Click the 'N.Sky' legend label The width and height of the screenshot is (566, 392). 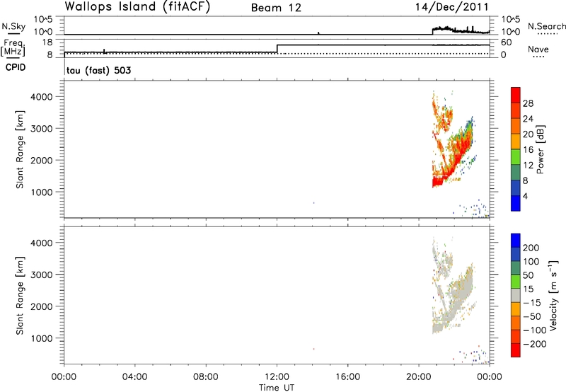pyautogui.click(x=13, y=26)
